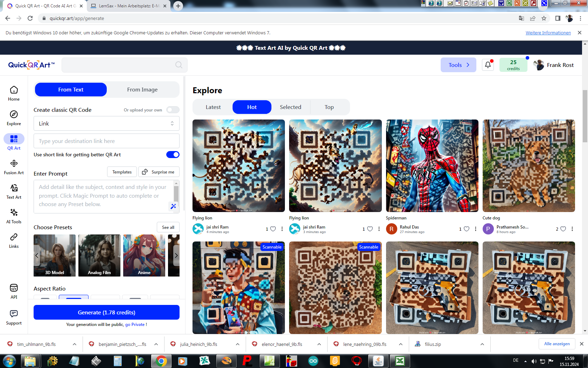Select the QR Art sidebar icon
The width and height of the screenshot is (588, 368).
(x=14, y=139)
